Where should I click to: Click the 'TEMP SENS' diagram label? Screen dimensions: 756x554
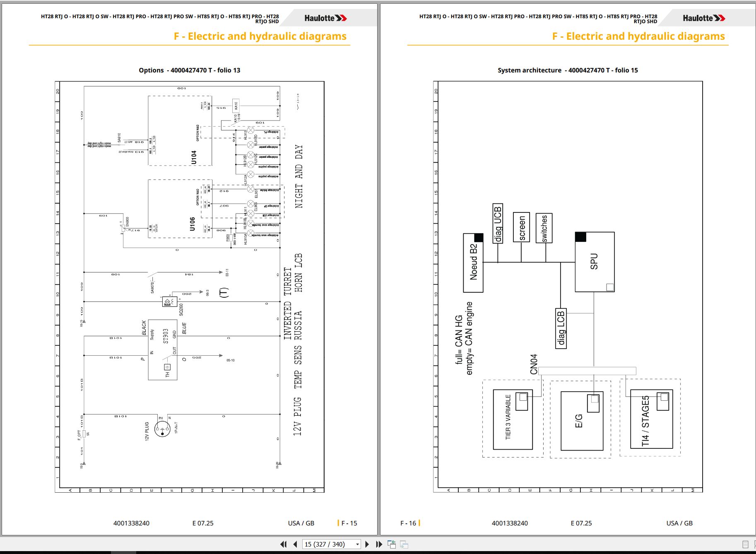tap(299, 368)
